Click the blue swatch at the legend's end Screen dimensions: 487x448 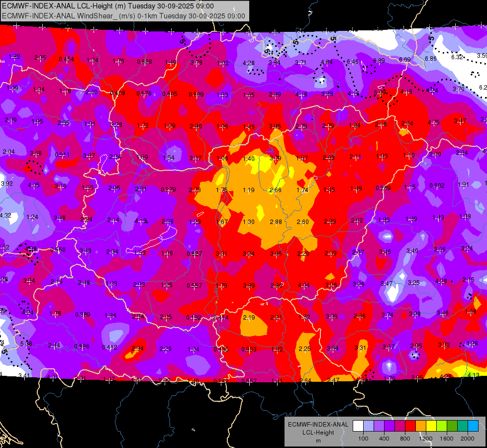[x=474, y=426]
